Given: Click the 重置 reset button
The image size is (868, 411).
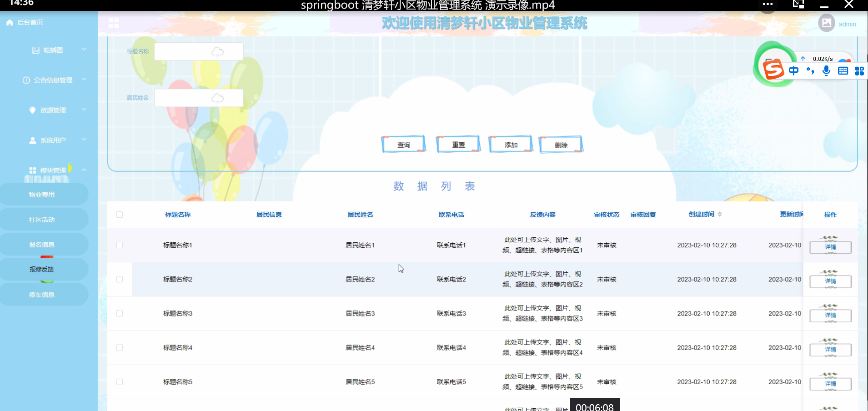Looking at the screenshot, I should click(x=458, y=145).
